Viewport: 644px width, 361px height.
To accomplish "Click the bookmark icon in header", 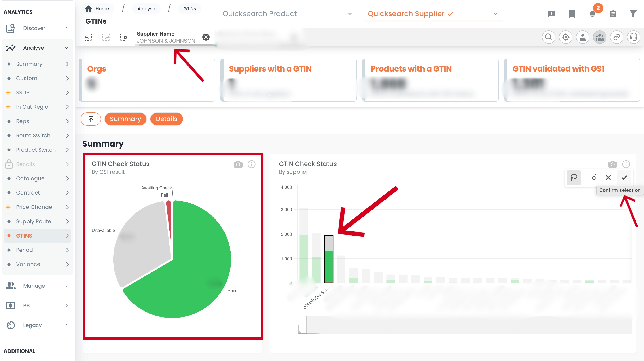I will (x=572, y=14).
